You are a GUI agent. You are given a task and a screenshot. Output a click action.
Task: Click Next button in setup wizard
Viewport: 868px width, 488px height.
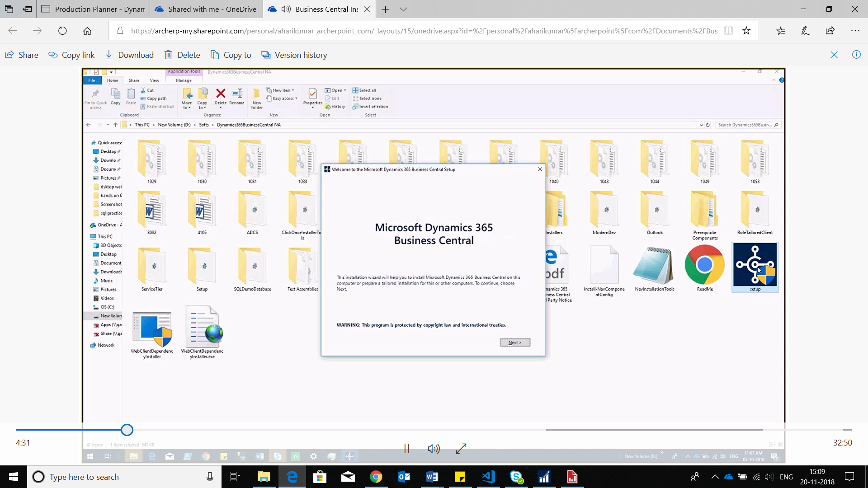point(515,343)
